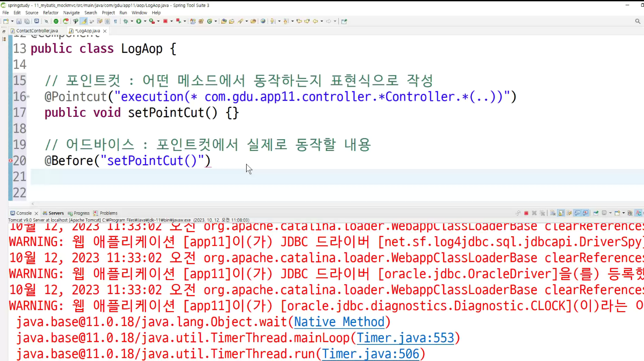
Task: Click the red Stop toolbar icon
Action: click(x=165, y=21)
